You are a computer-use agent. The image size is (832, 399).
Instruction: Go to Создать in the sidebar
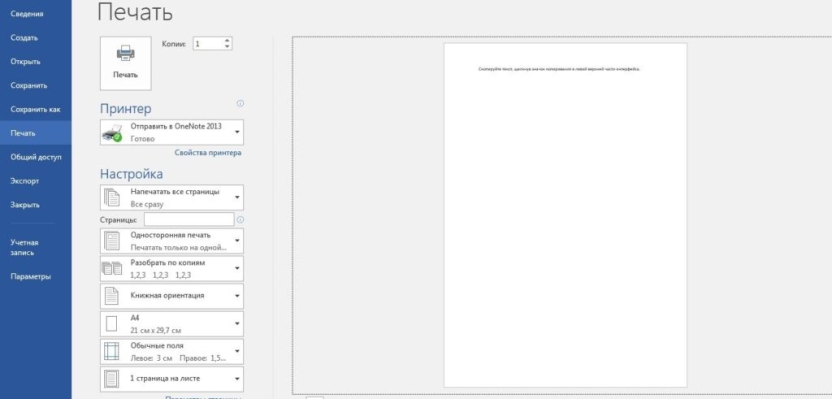tap(24, 38)
